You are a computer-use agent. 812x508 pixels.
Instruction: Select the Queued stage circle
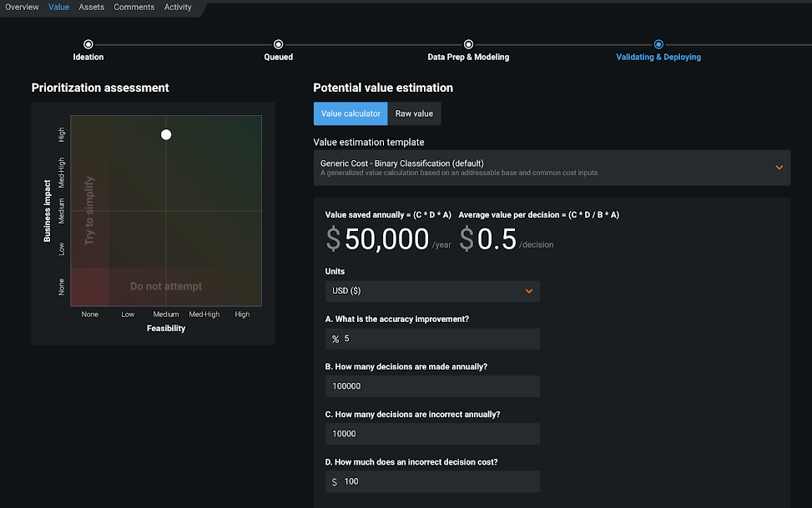(x=278, y=44)
